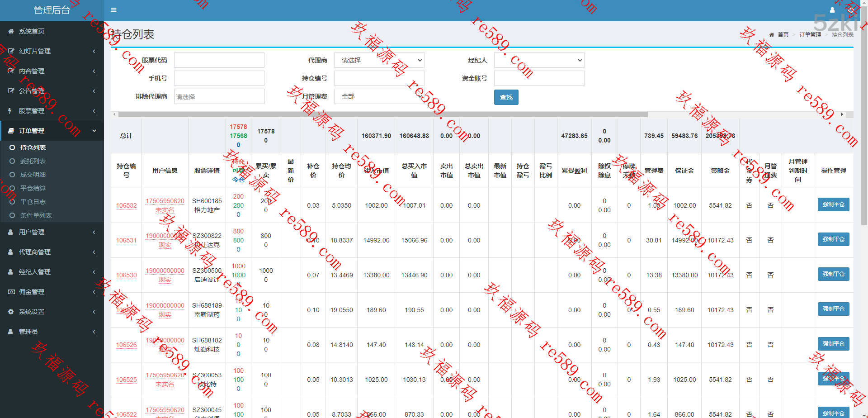This screenshot has height=418, width=868.
Task: Click the bolt icon beside 股票管理
Action: pyautogui.click(x=10, y=111)
